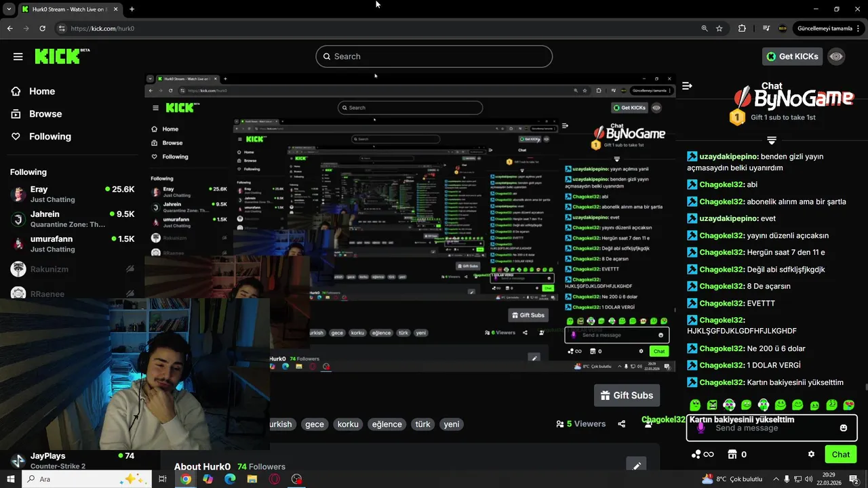The width and height of the screenshot is (868, 488).
Task: Send message with Chat button
Action: click(x=841, y=454)
